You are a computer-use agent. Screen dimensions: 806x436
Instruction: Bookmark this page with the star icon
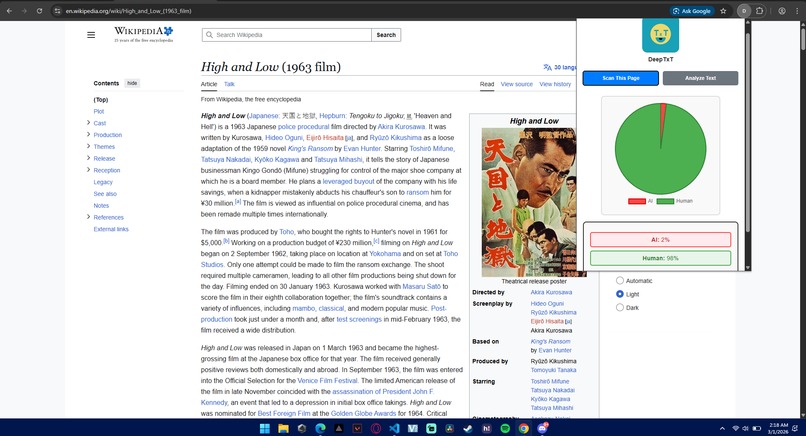[723, 11]
